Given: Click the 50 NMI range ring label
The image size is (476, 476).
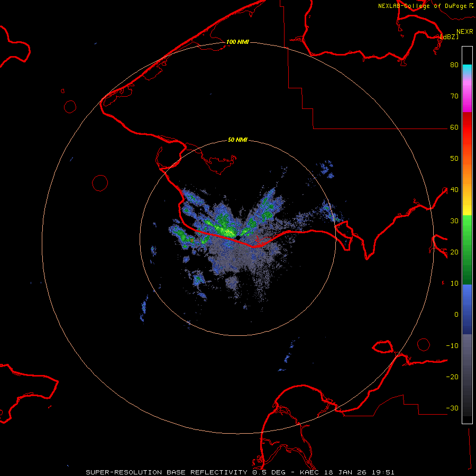Looking at the screenshot, I should pyautogui.click(x=237, y=140).
